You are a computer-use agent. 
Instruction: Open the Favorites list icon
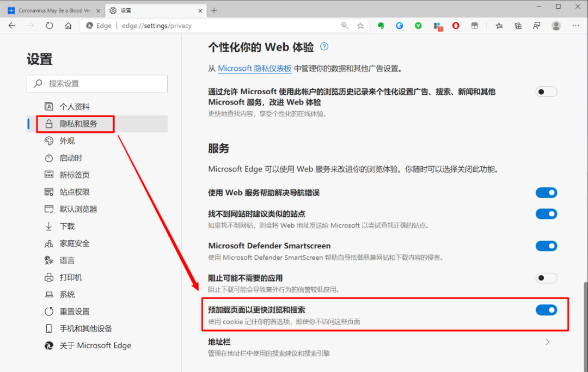pyautogui.click(x=499, y=25)
